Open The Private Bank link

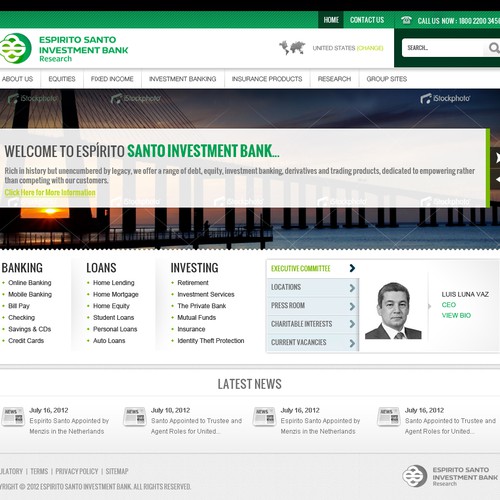click(x=202, y=306)
